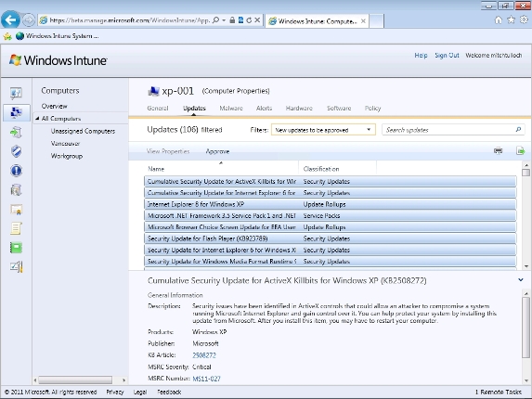532x399 pixels.
Task: Open Endpoint Protection shield icon
Action: coord(16,151)
